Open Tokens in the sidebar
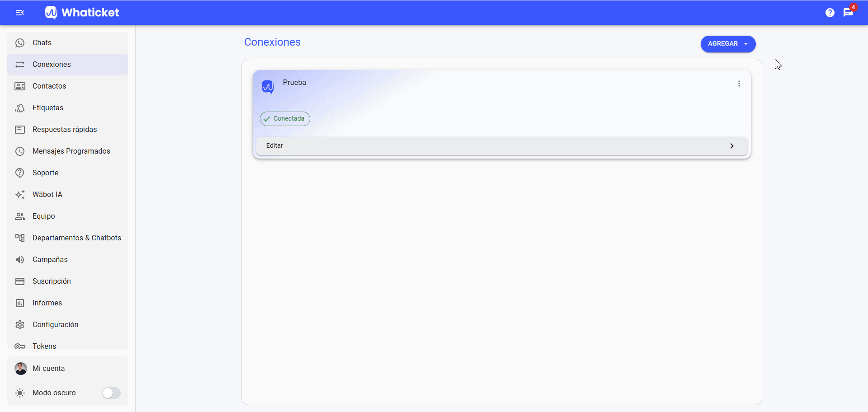The width and height of the screenshot is (868, 412). [68, 346]
